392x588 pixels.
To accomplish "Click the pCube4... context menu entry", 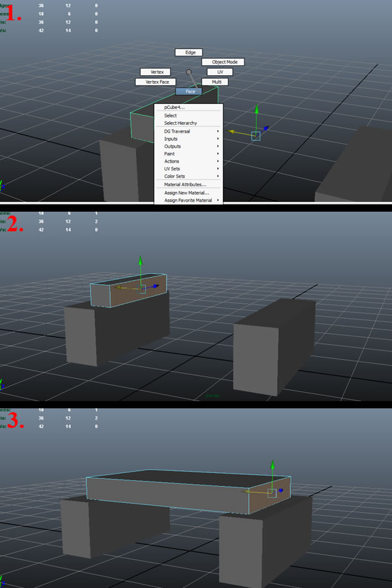I will pos(174,107).
